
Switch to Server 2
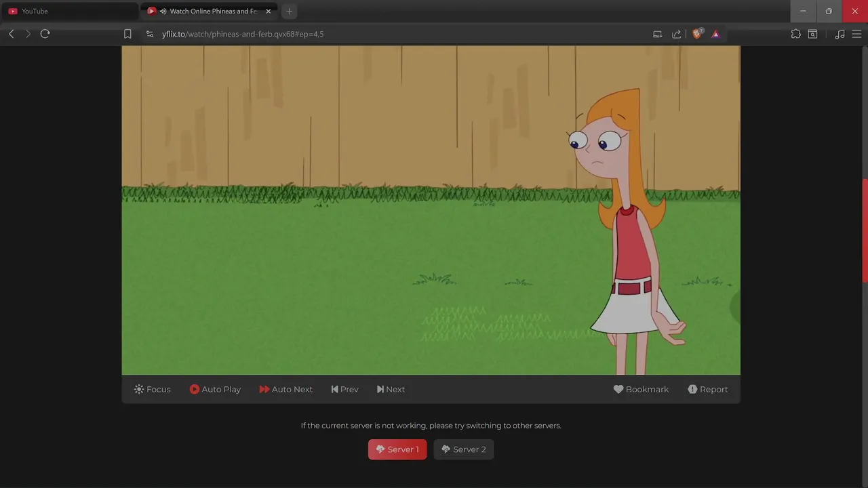tap(464, 449)
